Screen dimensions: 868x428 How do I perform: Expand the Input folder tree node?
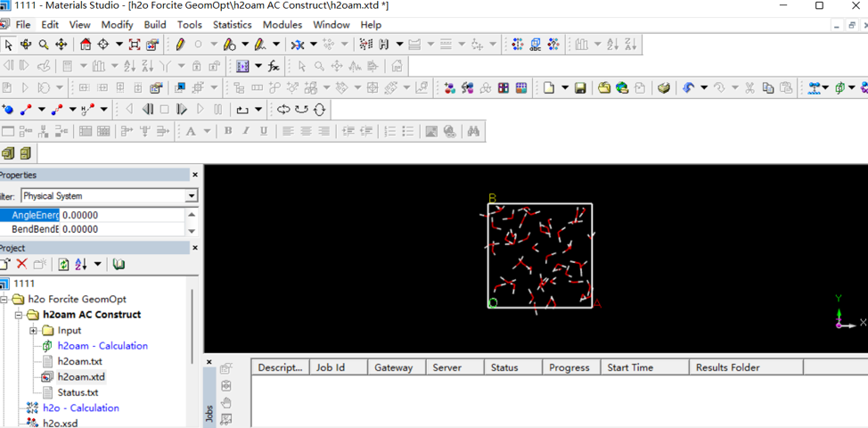pos(33,331)
